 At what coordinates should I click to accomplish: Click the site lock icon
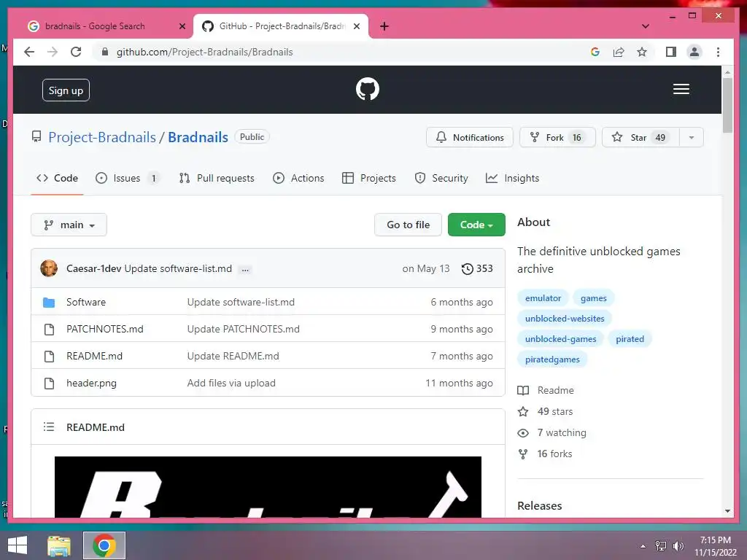tap(105, 52)
